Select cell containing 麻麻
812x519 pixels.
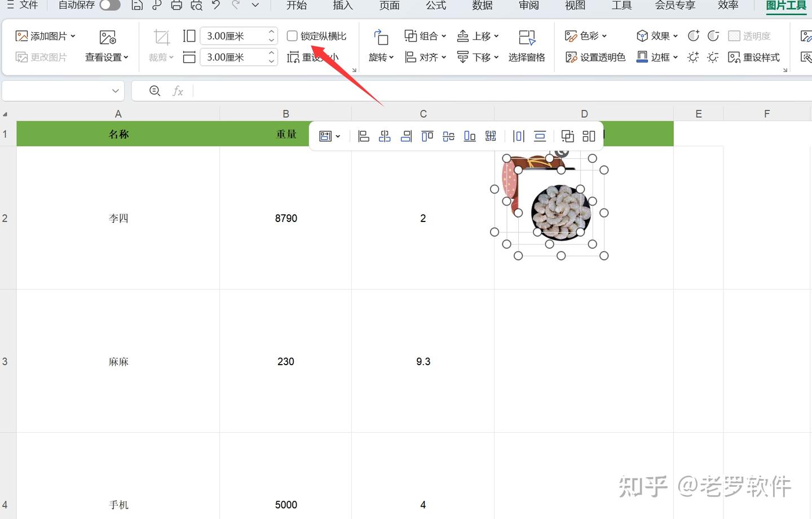[118, 361]
